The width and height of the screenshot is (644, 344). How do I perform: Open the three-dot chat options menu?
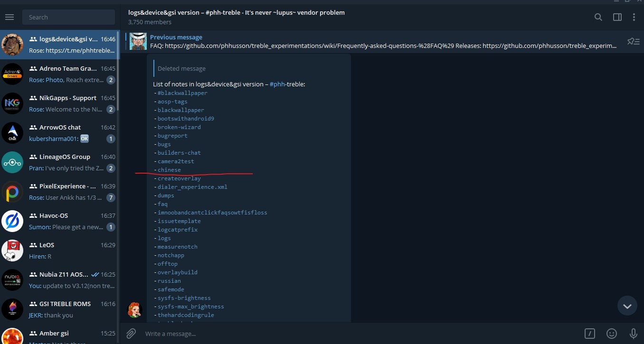pos(634,17)
